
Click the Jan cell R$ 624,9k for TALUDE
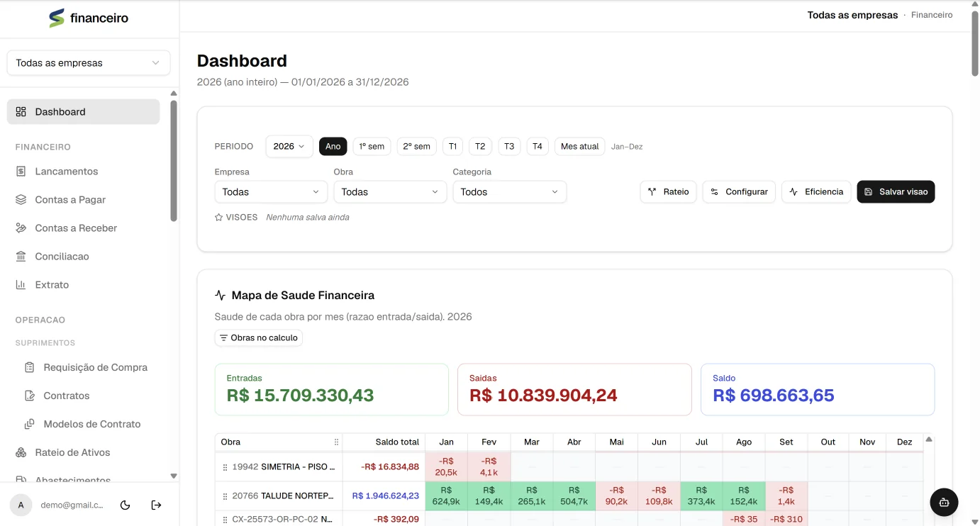point(446,496)
